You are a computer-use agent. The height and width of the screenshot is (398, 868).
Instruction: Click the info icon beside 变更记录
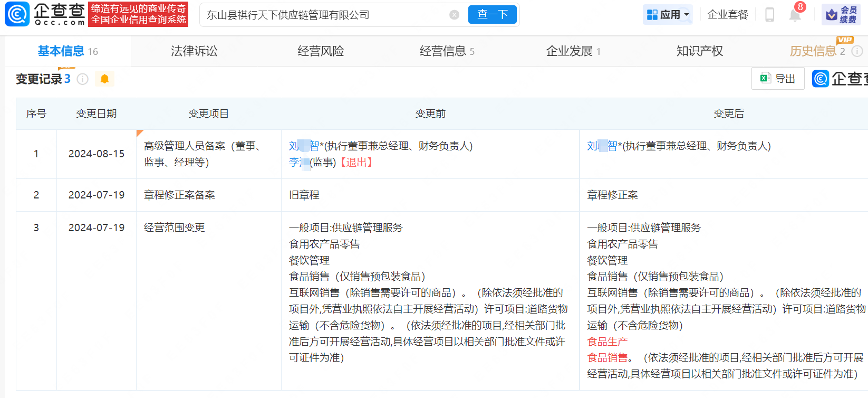click(83, 79)
